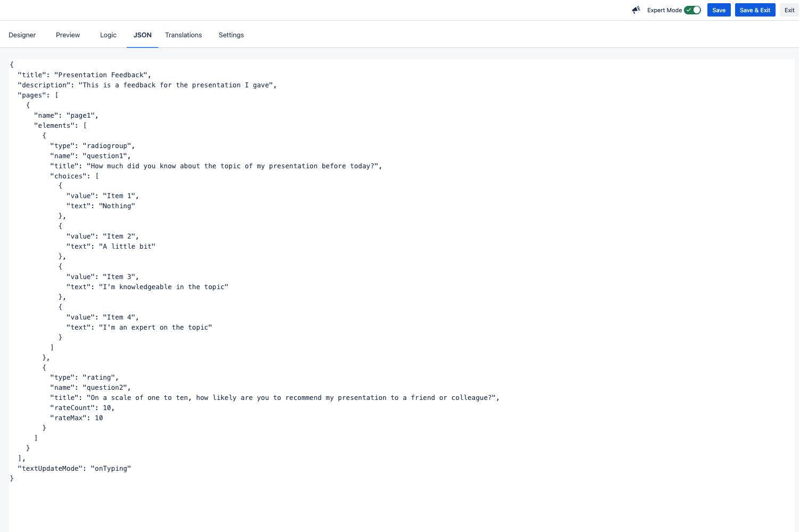
Task: Switch to the Settings tab
Action: click(231, 35)
